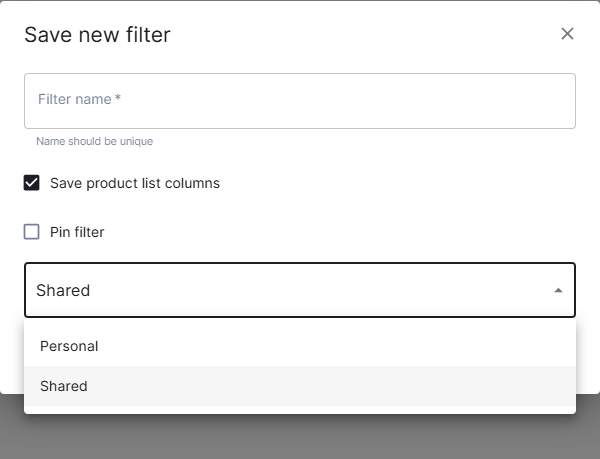Click the "Filter name *" placeholder text
The height and width of the screenshot is (459, 600).
point(74,100)
